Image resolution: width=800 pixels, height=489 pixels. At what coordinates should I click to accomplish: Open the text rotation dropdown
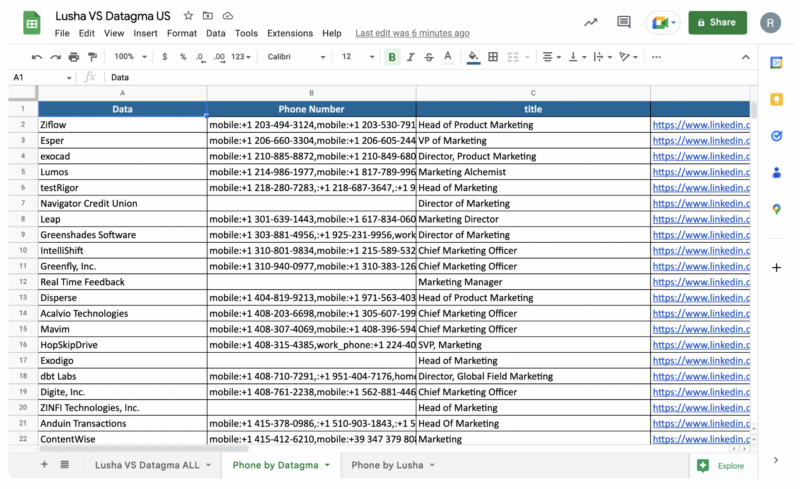pyautogui.click(x=628, y=57)
